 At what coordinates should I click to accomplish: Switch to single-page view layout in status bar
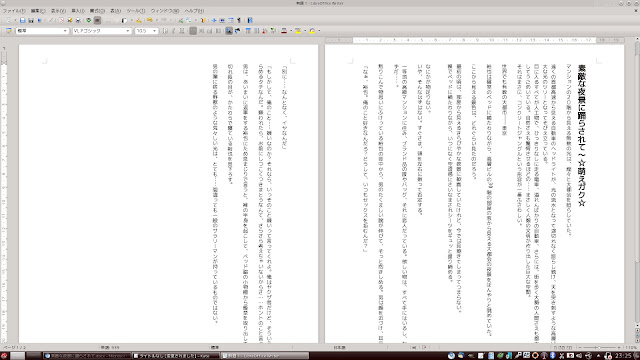555,348
